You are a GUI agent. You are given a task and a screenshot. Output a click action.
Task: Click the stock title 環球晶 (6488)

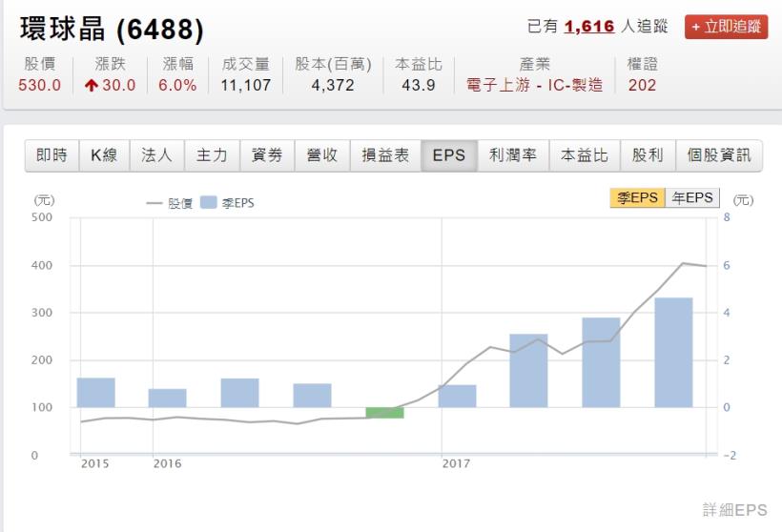(x=113, y=30)
